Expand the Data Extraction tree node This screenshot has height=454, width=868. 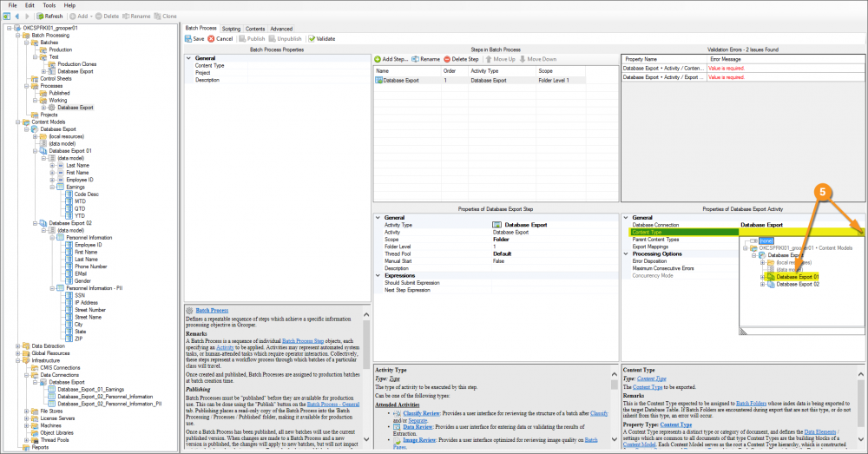17,345
